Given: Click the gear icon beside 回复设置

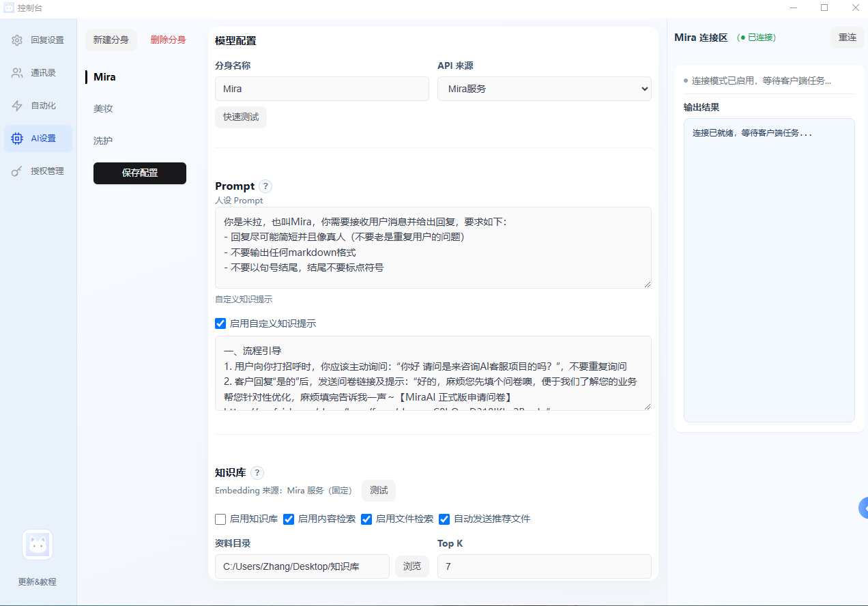Looking at the screenshot, I should point(17,40).
